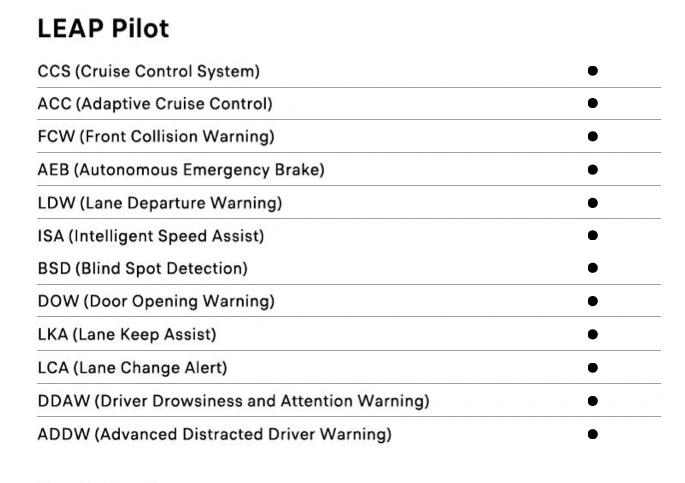Click the dot next to LDW Lane Departure Warning
This screenshot has width=685, height=483.
[592, 203]
